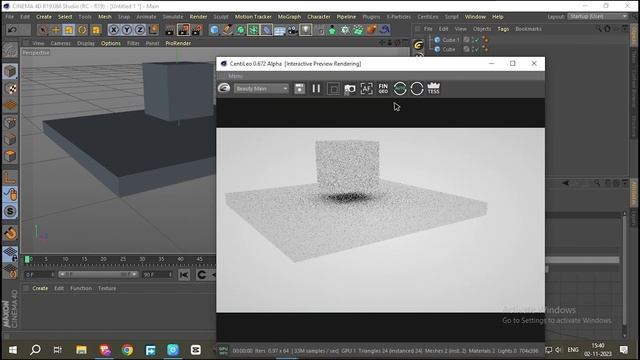This screenshot has height=360, width=640.
Task: Toggle Cube enable green checkmark
Action: coord(476,49)
